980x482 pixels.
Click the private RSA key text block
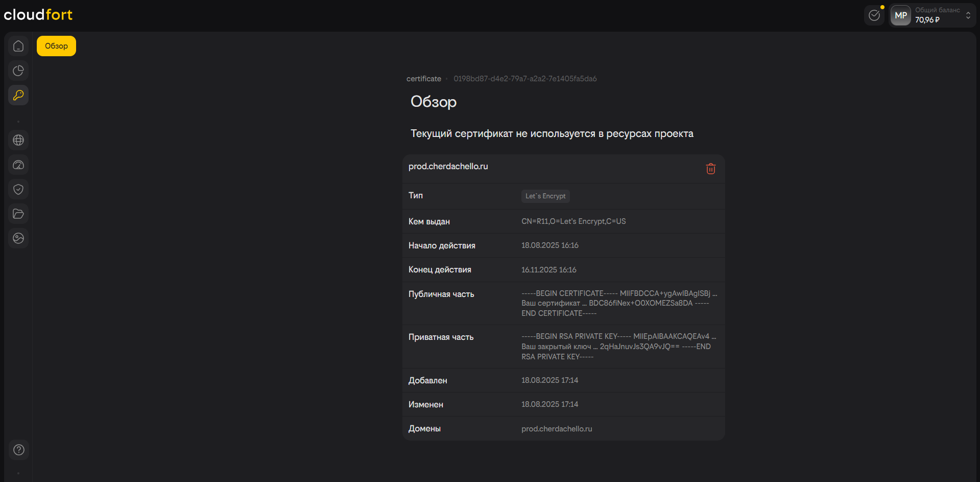[619, 347]
